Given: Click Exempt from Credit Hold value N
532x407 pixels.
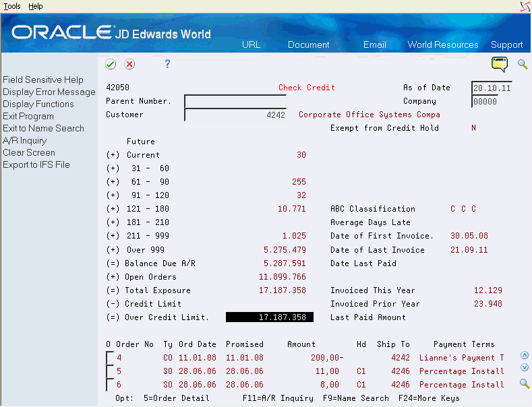Looking at the screenshot, I should 473,128.
